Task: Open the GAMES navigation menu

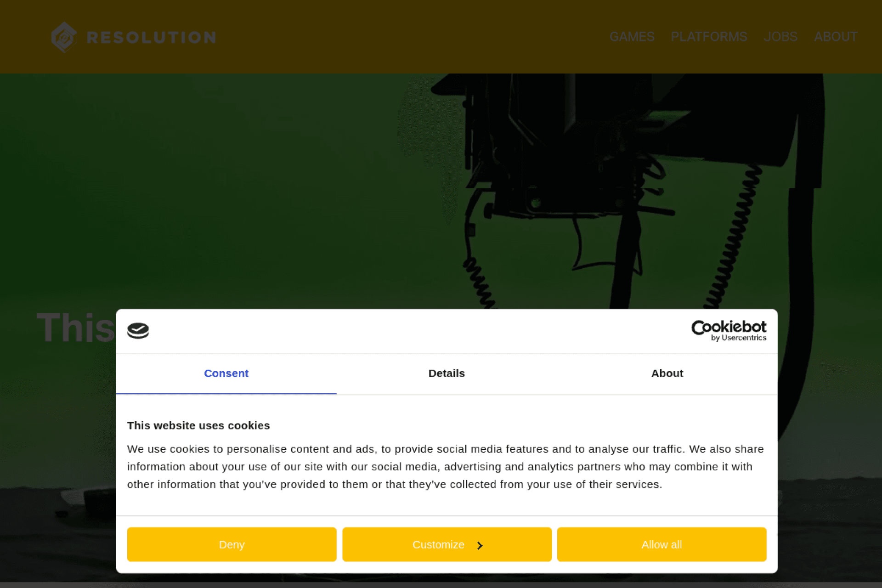Action: coord(632,37)
